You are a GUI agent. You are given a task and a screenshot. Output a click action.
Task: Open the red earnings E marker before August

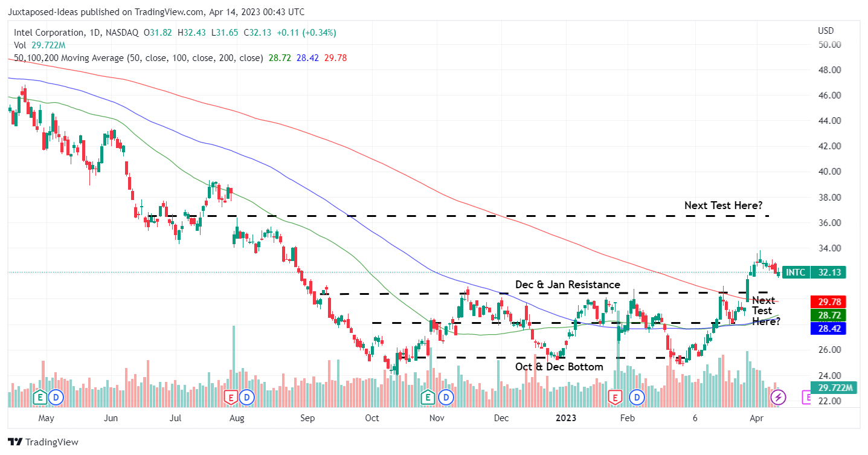coord(230,397)
